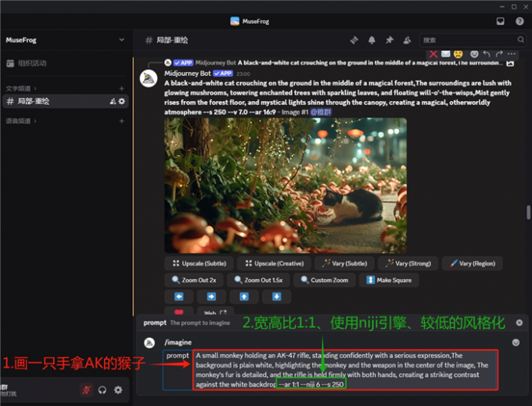Toggle the member list icon

[x=407, y=40]
